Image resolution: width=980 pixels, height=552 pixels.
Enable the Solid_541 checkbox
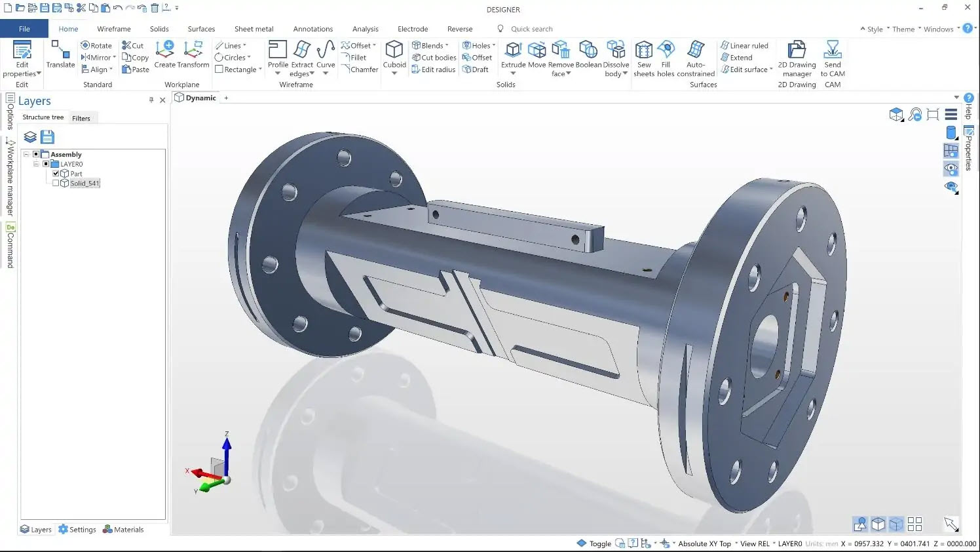[56, 184]
